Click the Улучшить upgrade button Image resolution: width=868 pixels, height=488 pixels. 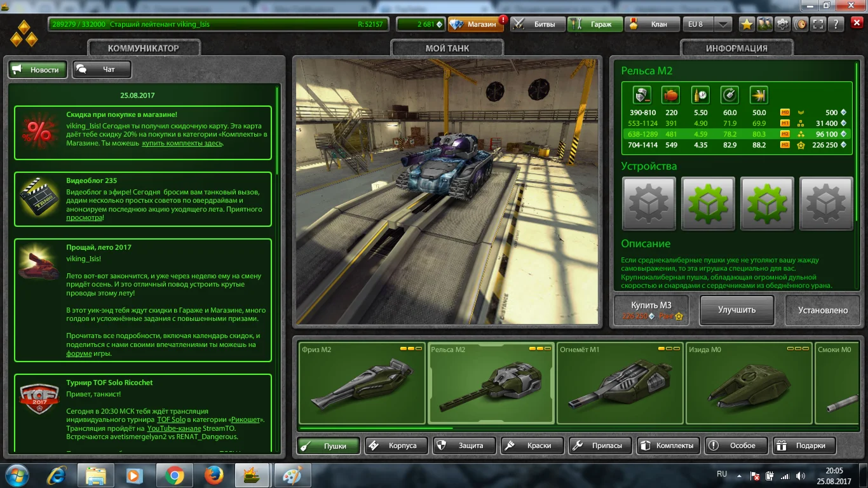coord(737,310)
